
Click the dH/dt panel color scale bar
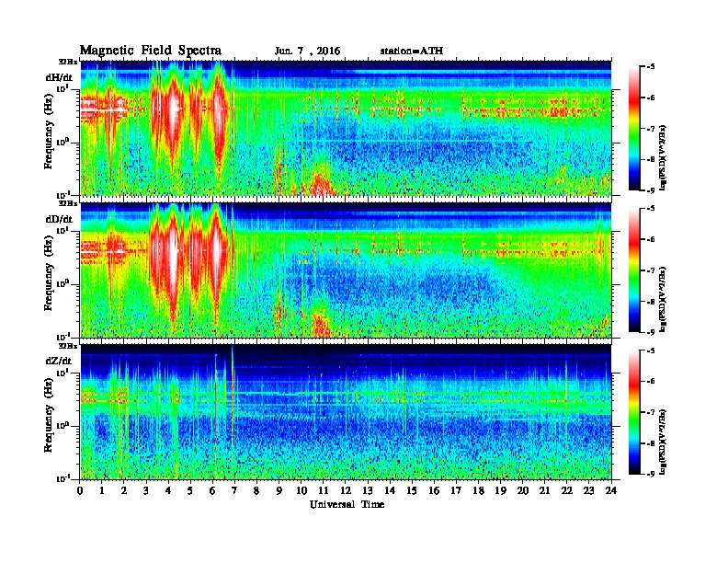click(x=634, y=128)
